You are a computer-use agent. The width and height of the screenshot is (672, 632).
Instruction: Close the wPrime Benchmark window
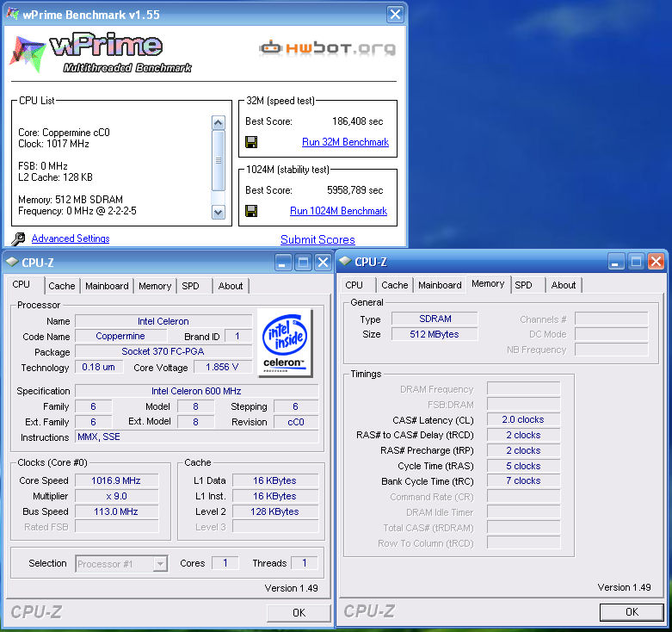395,15
